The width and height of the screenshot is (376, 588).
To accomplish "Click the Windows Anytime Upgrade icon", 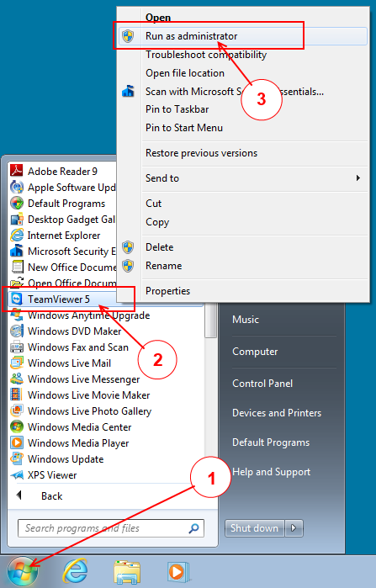I will tap(17, 315).
